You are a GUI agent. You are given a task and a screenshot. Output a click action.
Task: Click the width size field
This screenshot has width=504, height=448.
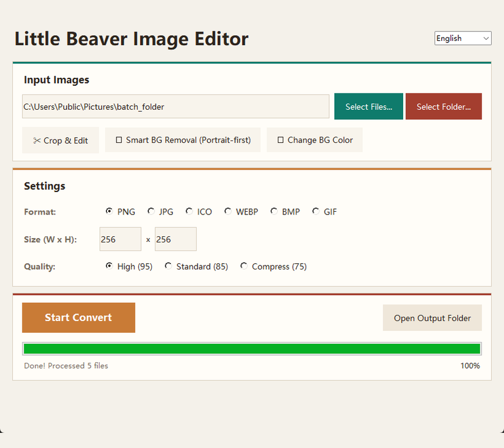120,239
